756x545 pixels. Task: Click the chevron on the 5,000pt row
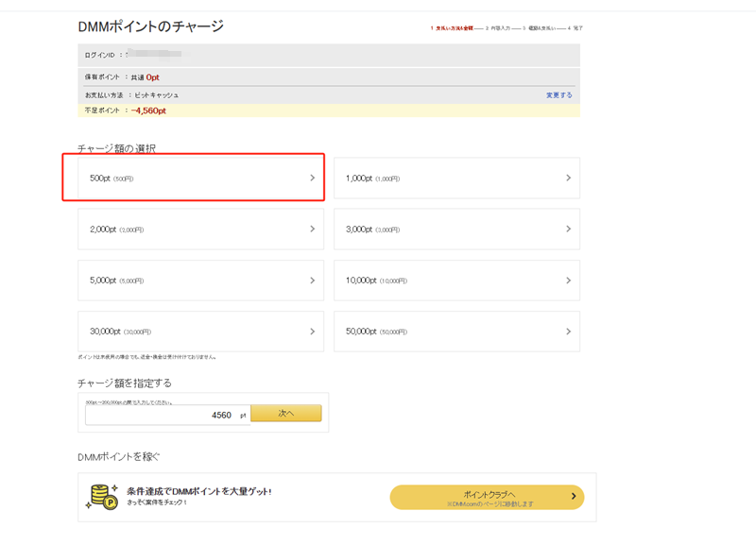[x=313, y=281]
